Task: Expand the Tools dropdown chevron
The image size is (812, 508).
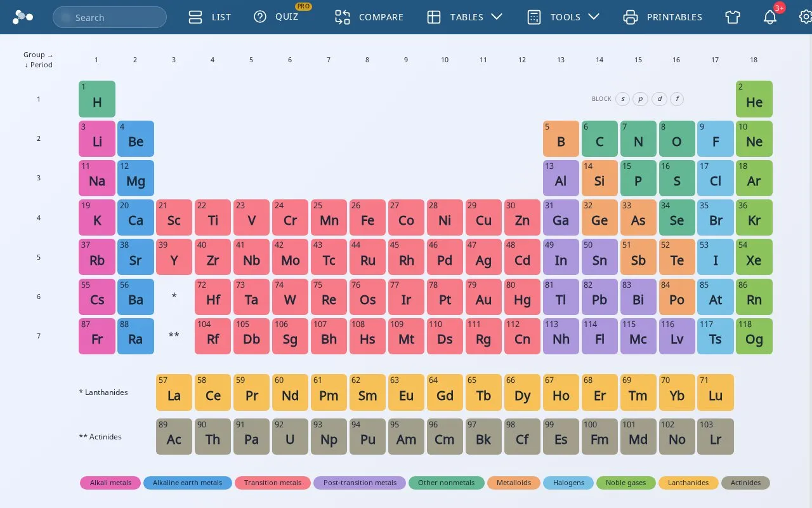Action: 594,17
